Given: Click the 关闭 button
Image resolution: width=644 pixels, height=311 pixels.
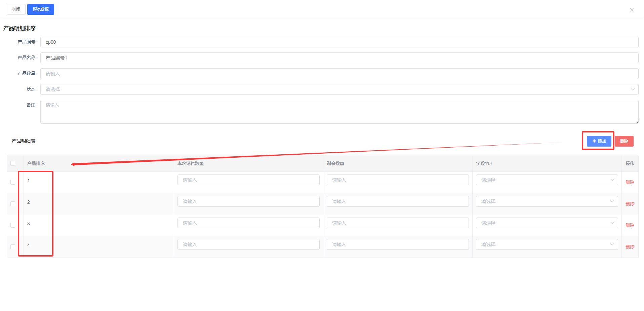Looking at the screenshot, I should (x=16, y=9).
